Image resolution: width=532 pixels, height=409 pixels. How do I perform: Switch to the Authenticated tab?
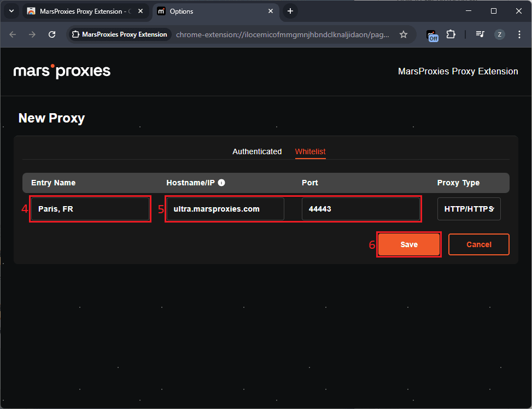[257, 151]
